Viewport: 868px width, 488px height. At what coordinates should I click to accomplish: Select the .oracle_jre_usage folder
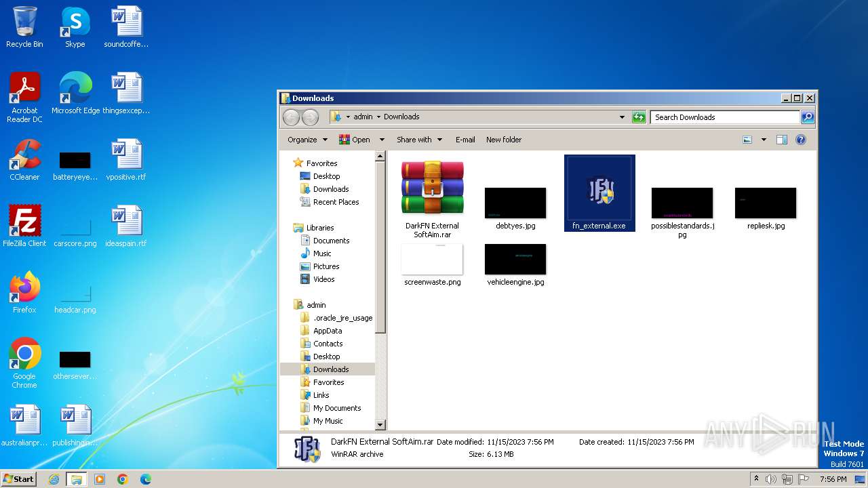pos(336,318)
